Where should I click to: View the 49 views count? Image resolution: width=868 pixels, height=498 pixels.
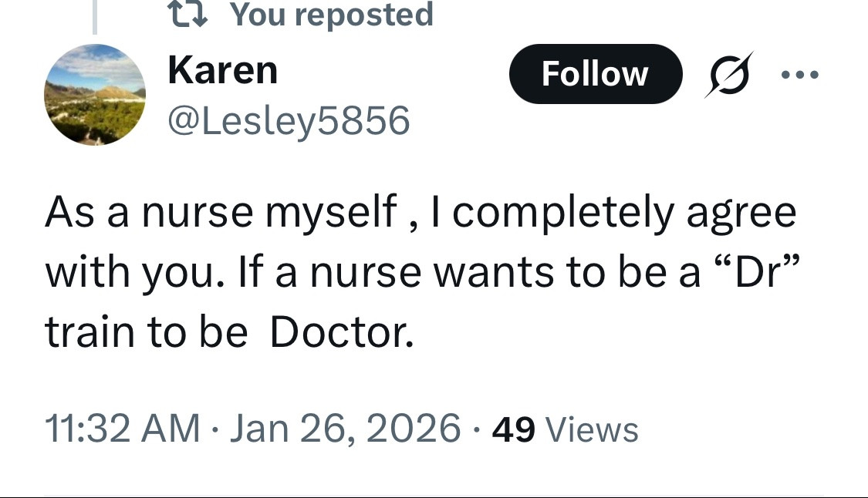point(513,429)
